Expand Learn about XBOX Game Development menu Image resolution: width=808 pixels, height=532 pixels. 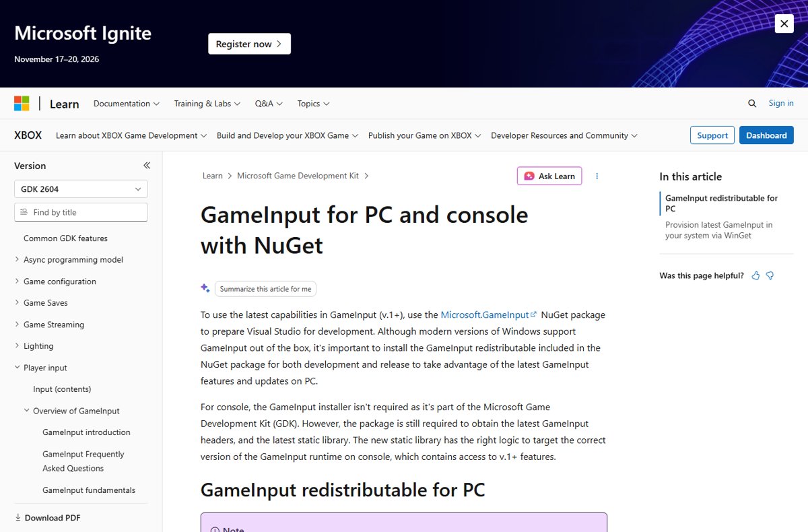coord(131,135)
